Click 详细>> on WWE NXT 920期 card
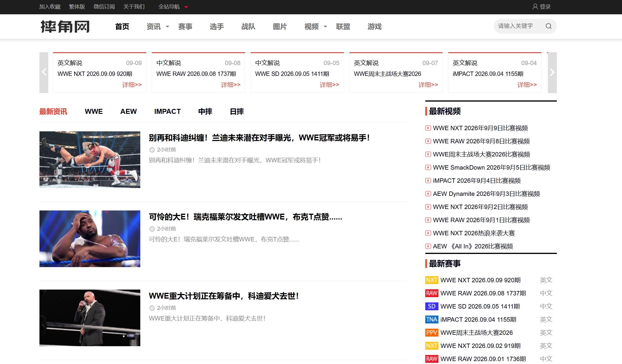This screenshot has width=622, height=364. click(132, 85)
